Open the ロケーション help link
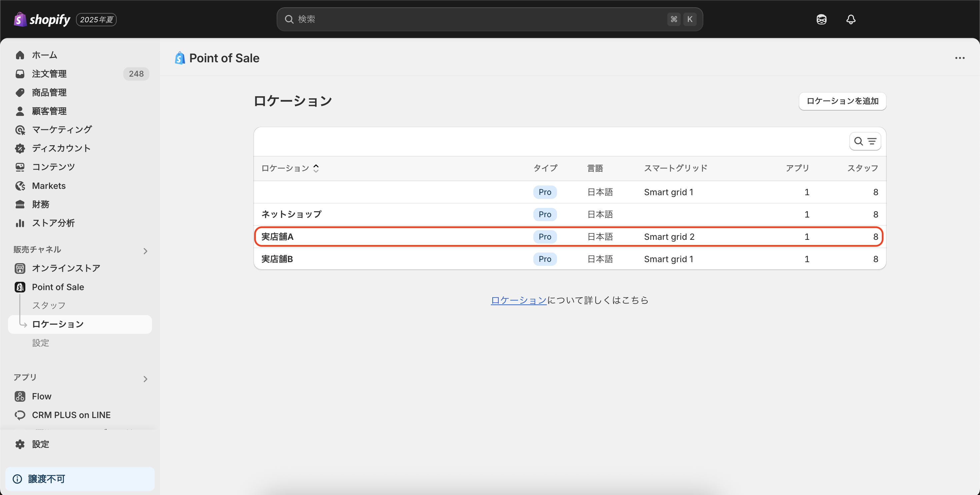Image resolution: width=980 pixels, height=495 pixels. [x=518, y=300]
